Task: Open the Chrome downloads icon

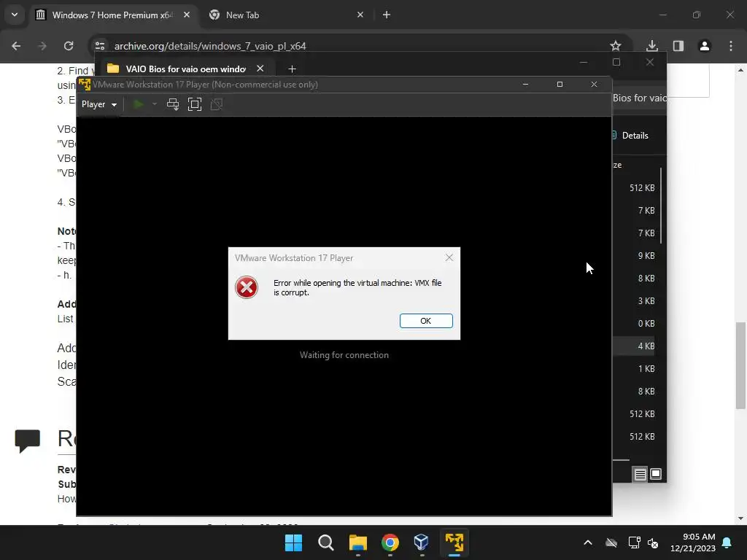Action: (651, 46)
